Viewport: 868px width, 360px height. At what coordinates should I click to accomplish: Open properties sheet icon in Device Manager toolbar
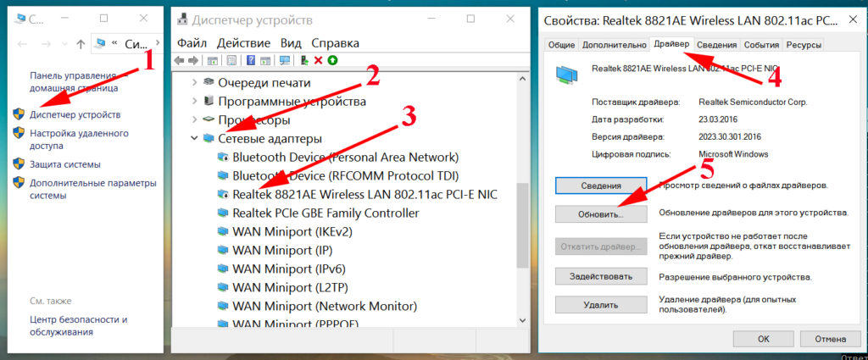(232, 60)
